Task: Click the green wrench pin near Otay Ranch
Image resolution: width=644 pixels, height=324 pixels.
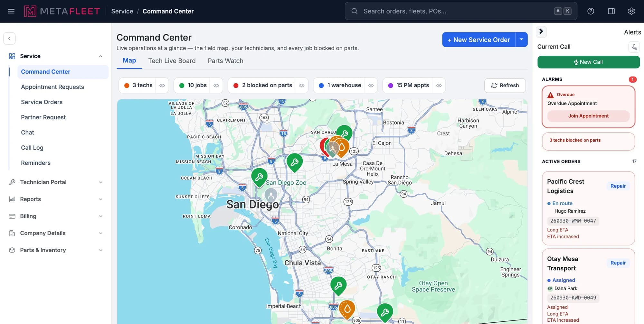Action: (x=338, y=285)
